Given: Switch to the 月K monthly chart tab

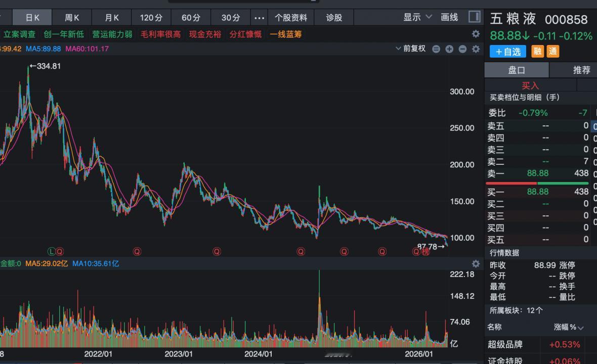Looking at the screenshot, I should click(x=112, y=18).
